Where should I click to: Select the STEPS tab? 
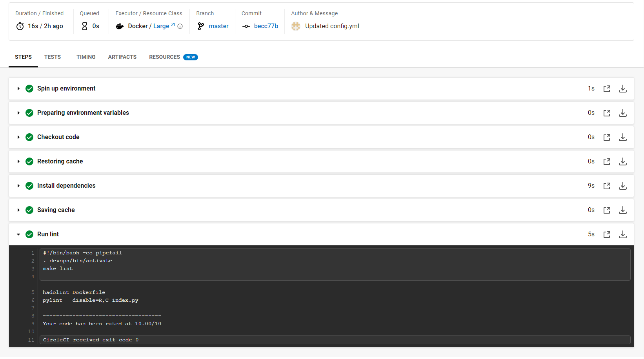[23, 57]
